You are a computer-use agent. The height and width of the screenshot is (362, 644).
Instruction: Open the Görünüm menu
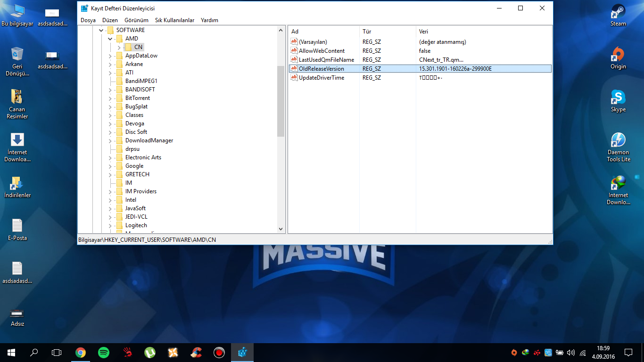pyautogui.click(x=136, y=20)
